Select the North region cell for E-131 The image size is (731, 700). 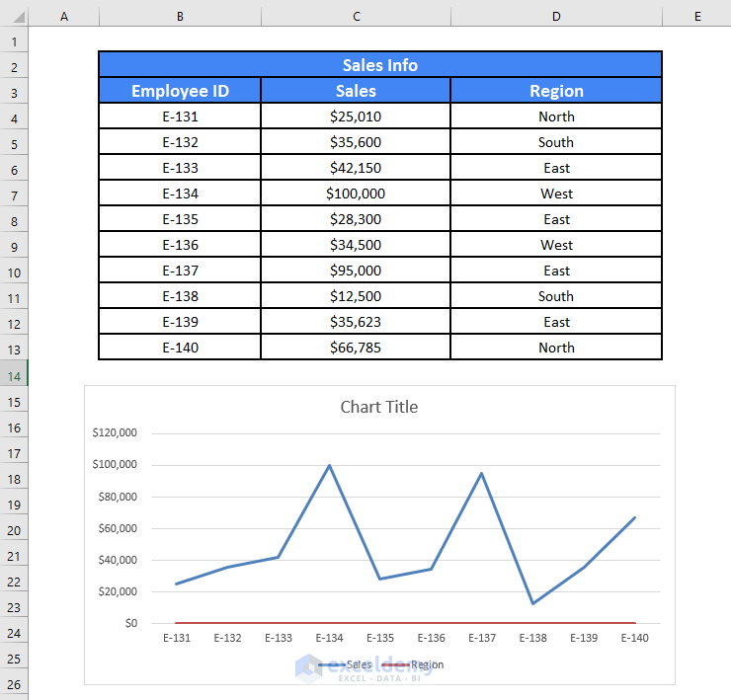click(x=556, y=117)
